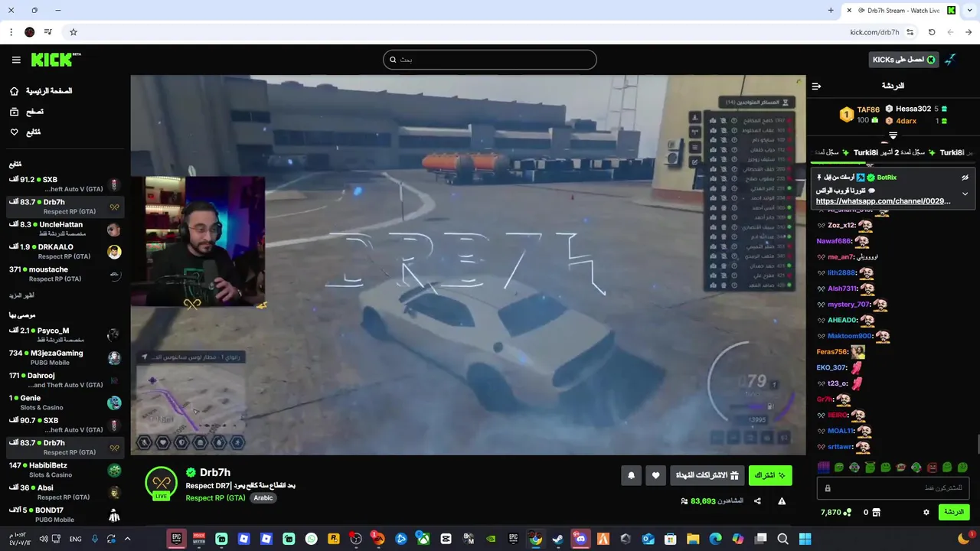Click the green chat send button

pyautogui.click(x=954, y=512)
